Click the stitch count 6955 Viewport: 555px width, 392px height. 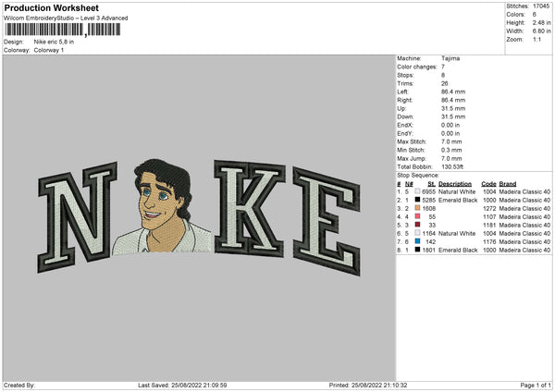click(x=428, y=191)
